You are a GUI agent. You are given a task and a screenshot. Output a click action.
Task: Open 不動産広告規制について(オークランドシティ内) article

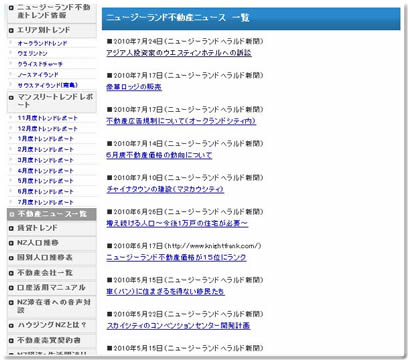(181, 121)
